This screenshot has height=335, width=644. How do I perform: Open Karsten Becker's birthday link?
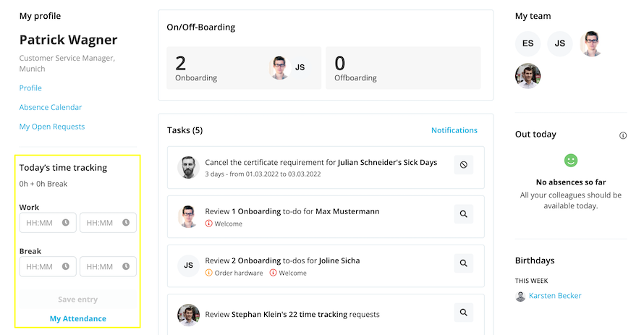tap(554, 296)
